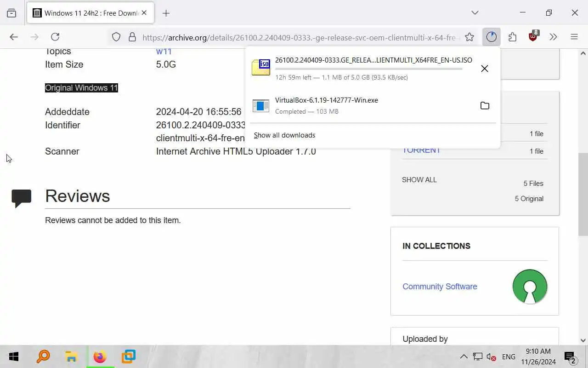Close the Windows 11 24h2 tab
Viewport: 588px width, 368px height.
click(x=144, y=13)
